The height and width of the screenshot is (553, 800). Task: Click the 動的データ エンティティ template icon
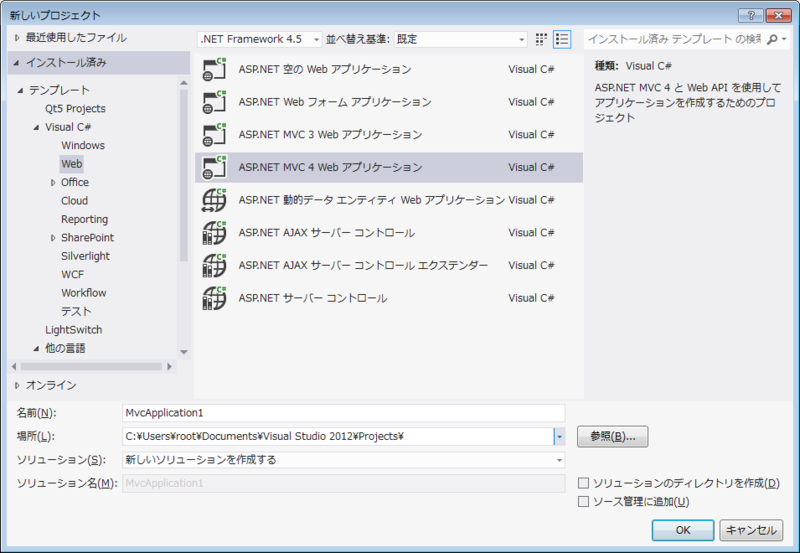pyautogui.click(x=214, y=200)
